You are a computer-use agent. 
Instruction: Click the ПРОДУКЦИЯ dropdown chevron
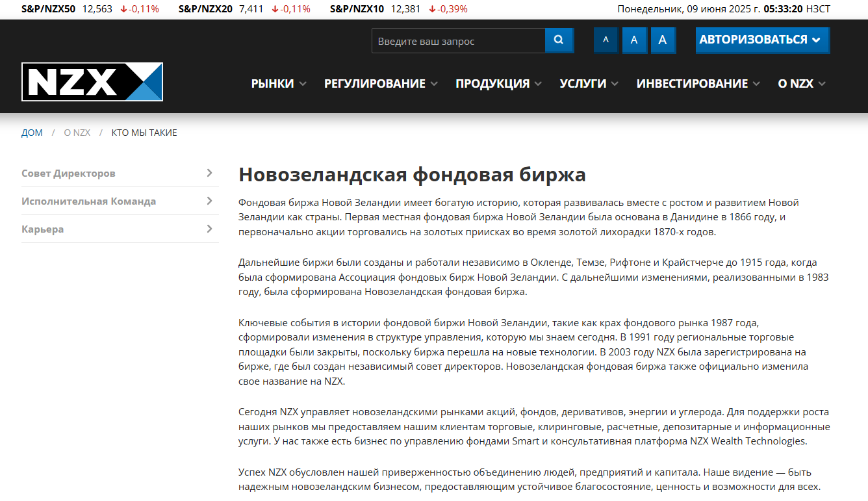pos(538,84)
